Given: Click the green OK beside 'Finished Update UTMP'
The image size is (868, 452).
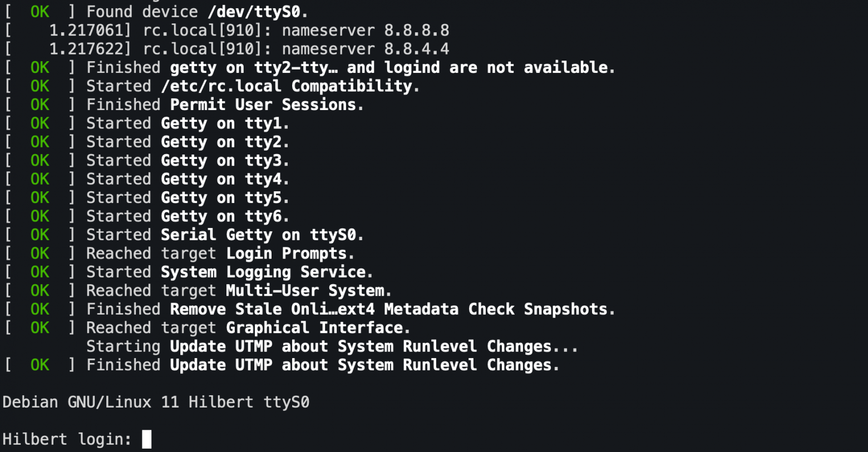Looking at the screenshot, I should point(40,365).
